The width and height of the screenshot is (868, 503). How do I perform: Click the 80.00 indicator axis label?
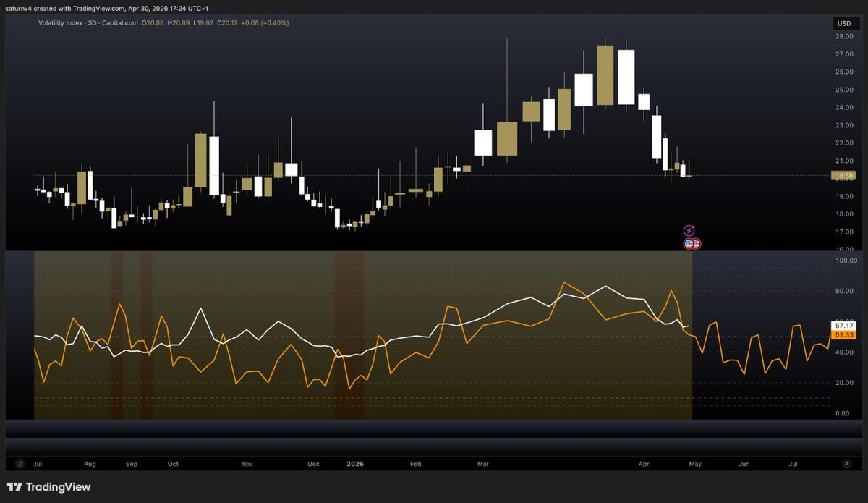click(844, 292)
